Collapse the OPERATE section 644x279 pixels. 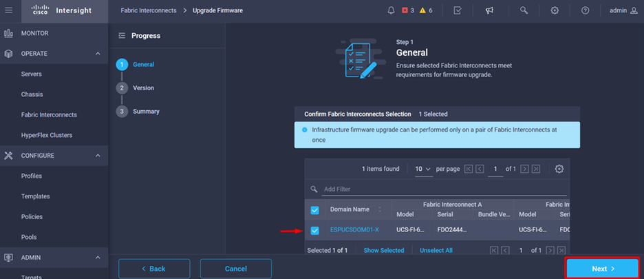tap(98, 54)
